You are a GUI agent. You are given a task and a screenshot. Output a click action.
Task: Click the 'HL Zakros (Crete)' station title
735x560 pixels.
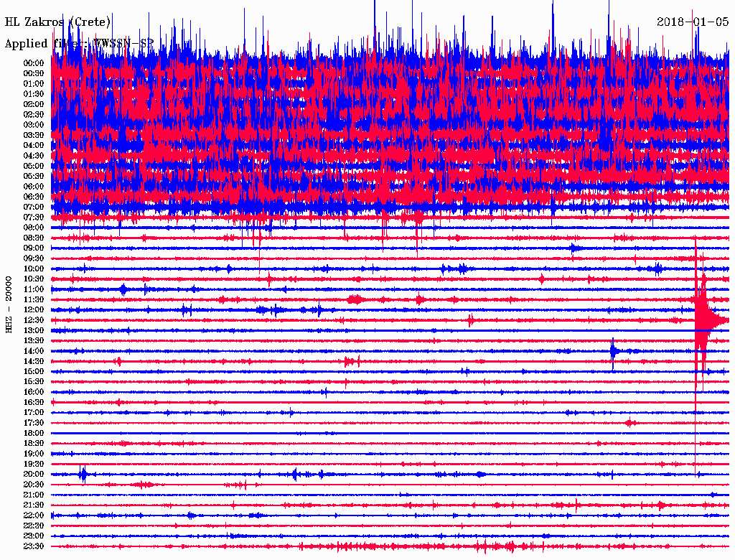click(57, 22)
